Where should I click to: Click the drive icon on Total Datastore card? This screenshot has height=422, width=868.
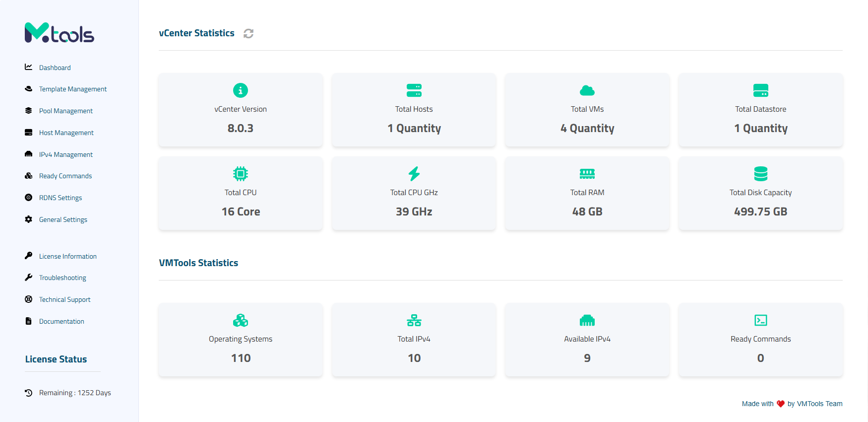point(761,90)
